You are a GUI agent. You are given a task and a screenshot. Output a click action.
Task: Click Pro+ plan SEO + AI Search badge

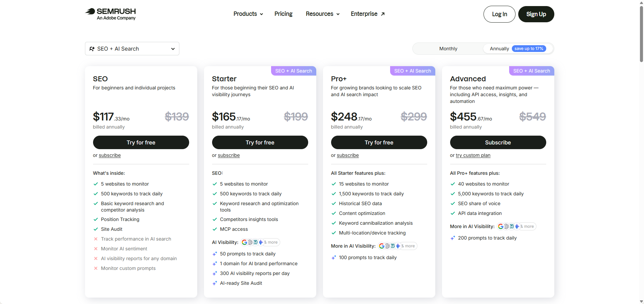413,71
